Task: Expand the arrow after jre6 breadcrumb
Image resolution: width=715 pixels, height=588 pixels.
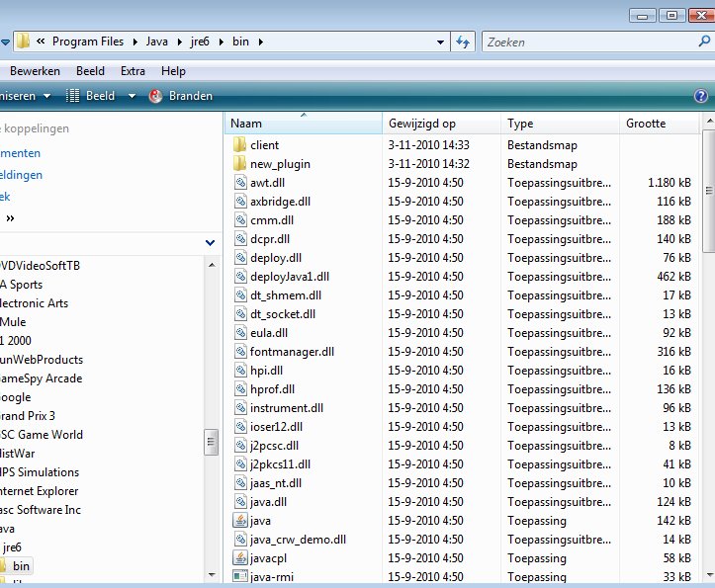Action: coord(222,42)
